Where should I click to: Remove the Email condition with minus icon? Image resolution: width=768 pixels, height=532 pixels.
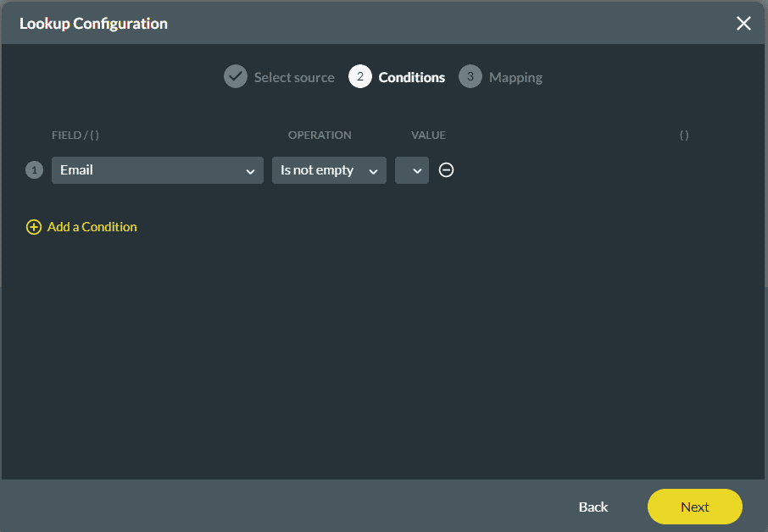tap(447, 170)
